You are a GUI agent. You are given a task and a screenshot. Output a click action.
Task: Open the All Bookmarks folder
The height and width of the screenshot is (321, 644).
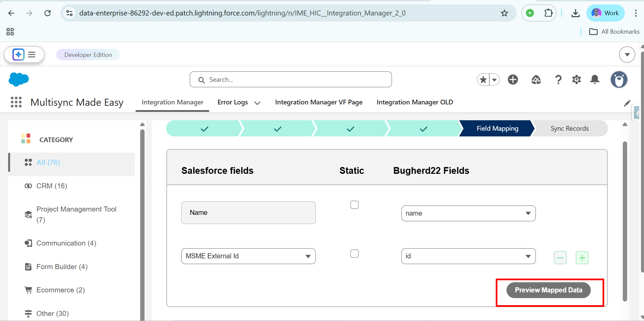614,32
